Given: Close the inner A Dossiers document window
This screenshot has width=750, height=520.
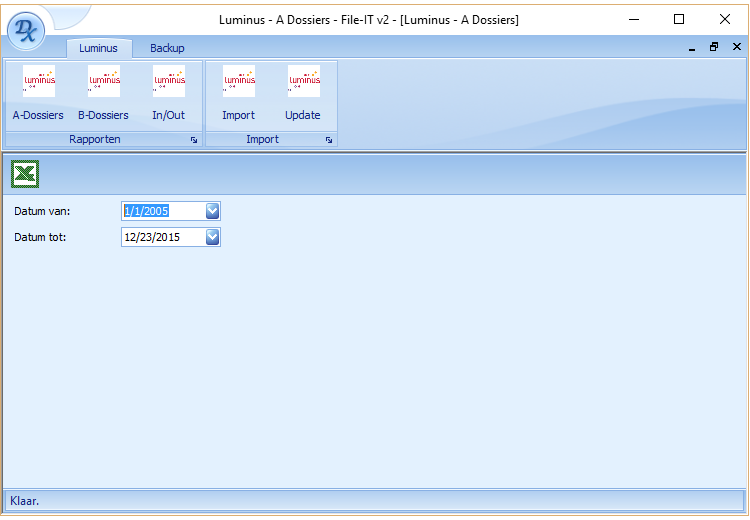Looking at the screenshot, I should (x=737, y=47).
